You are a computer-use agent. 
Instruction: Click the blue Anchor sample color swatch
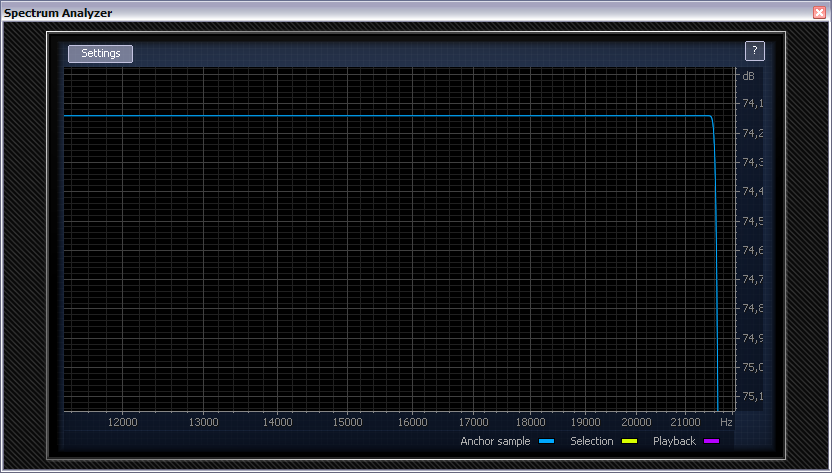click(546, 441)
